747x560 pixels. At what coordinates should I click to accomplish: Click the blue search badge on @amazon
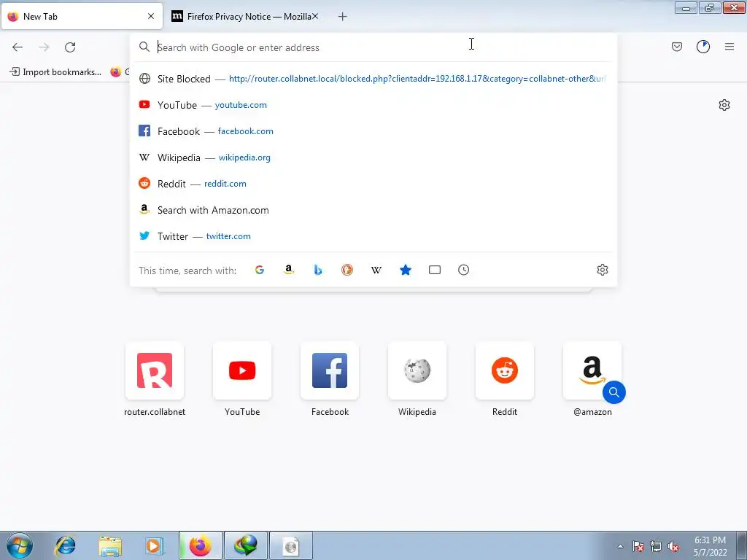[x=614, y=392]
